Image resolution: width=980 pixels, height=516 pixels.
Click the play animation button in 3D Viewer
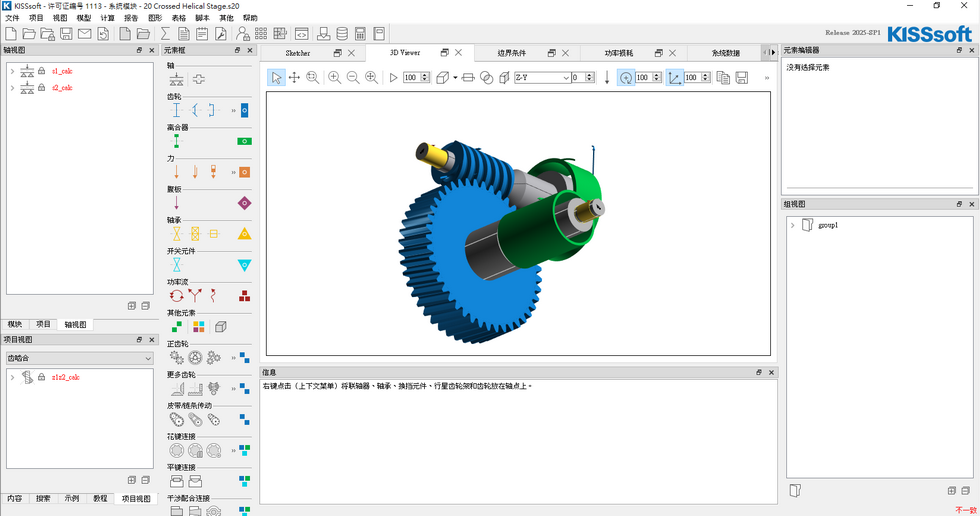(393, 77)
